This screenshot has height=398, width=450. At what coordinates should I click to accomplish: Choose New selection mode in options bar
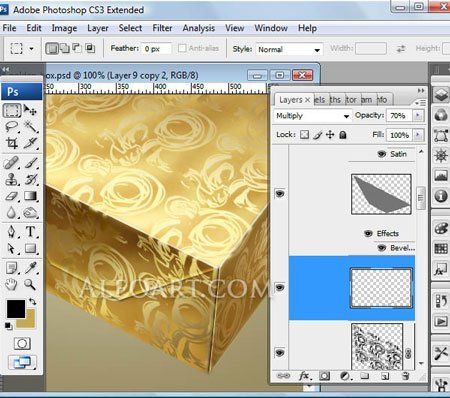(51, 49)
